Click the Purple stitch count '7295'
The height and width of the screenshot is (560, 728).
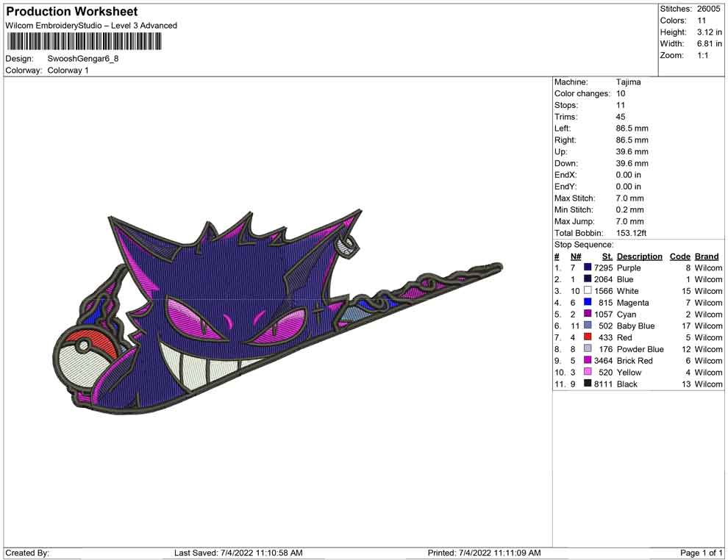(x=603, y=268)
